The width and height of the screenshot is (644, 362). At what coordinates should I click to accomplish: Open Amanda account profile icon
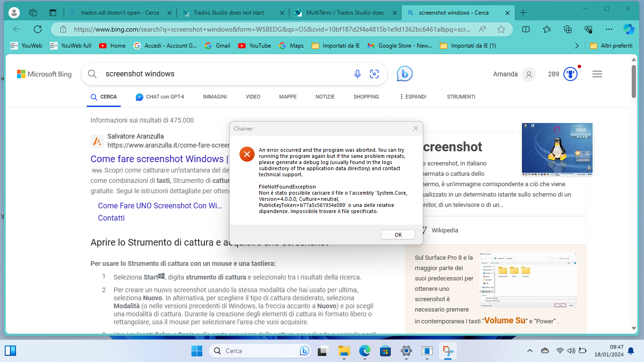click(x=529, y=74)
